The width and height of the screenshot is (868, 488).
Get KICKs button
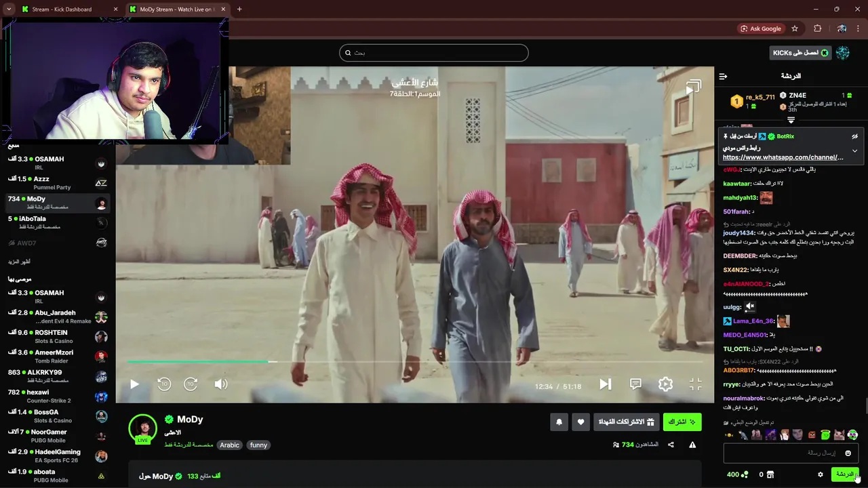click(800, 53)
